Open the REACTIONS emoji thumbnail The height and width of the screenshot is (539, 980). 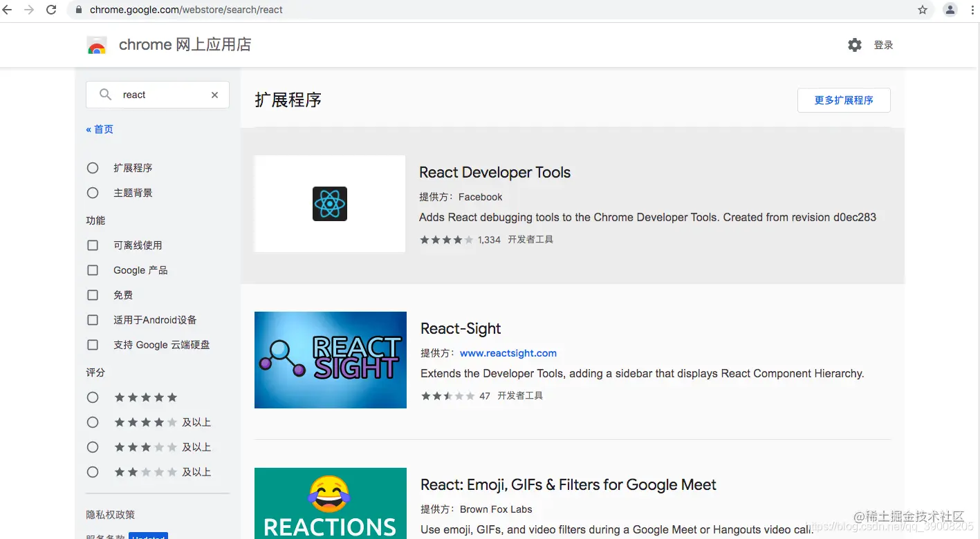(x=331, y=503)
